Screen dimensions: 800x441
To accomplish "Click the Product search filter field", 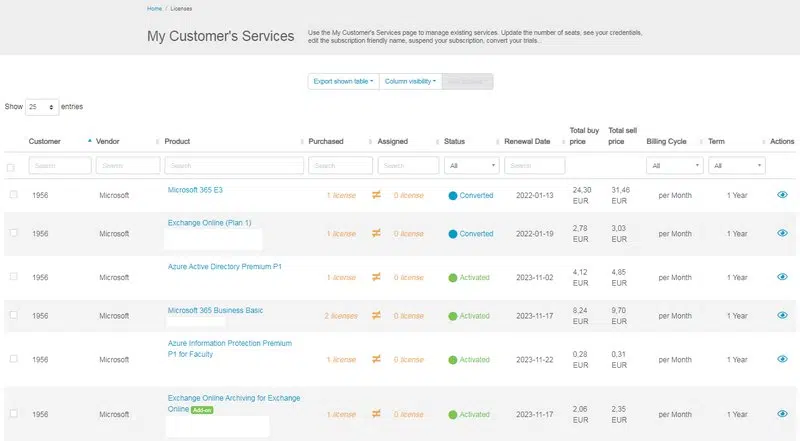I will point(234,165).
